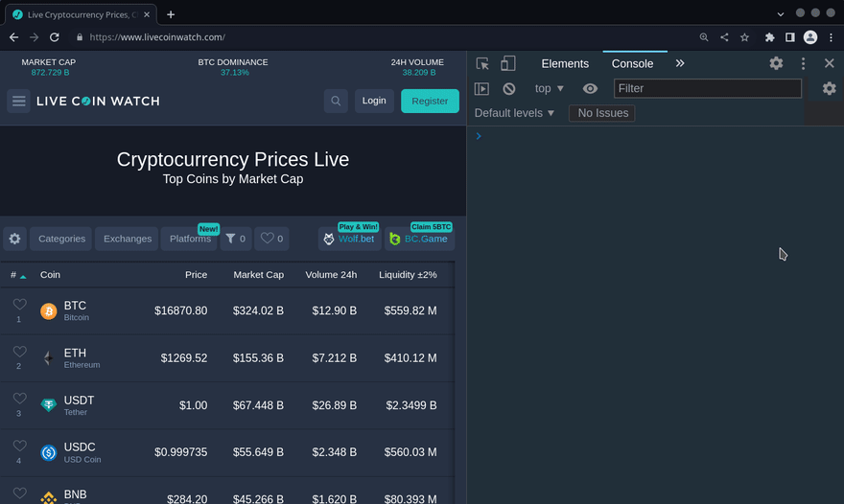The width and height of the screenshot is (844, 504).
Task: Favorite USDT with its heart icon
Action: pyautogui.click(x=20, y=399)
